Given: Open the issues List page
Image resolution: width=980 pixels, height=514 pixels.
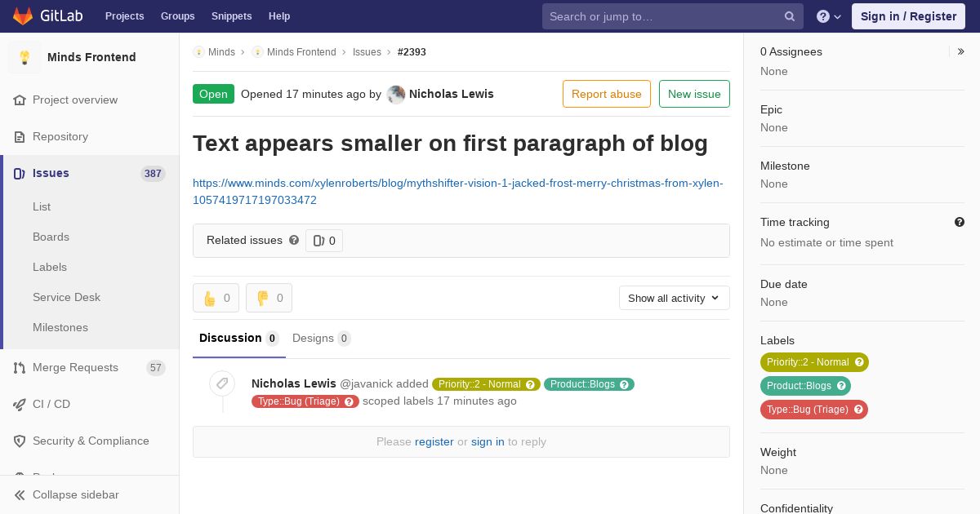Looking at the screenshot, I should pyautogui.click(x=42, y=207).
